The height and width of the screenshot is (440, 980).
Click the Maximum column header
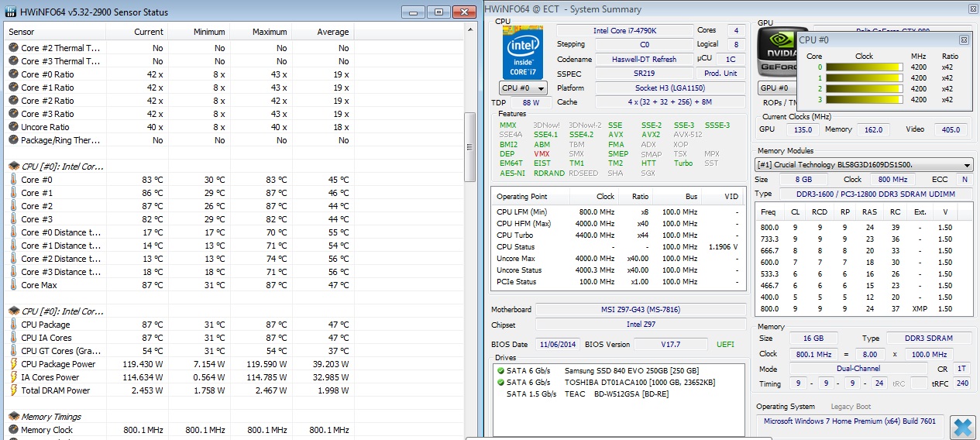261,32
